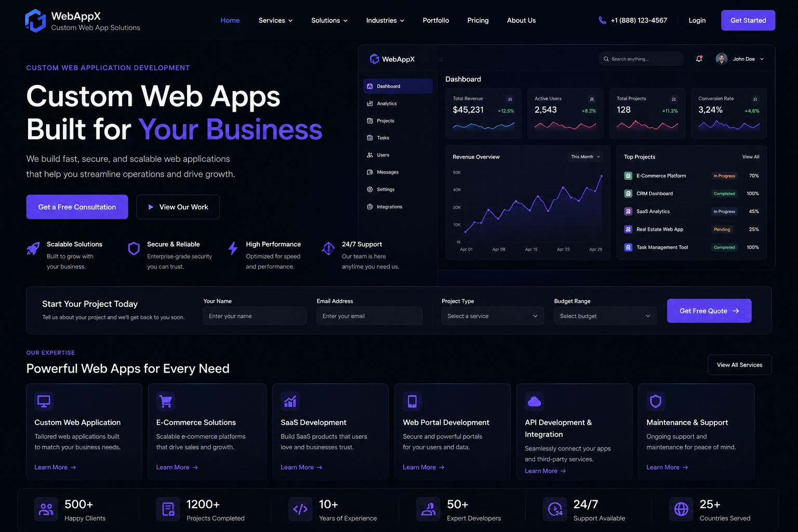Click the Get Started button
This screenshot has height=532, width=798.
tap(748, 20)
